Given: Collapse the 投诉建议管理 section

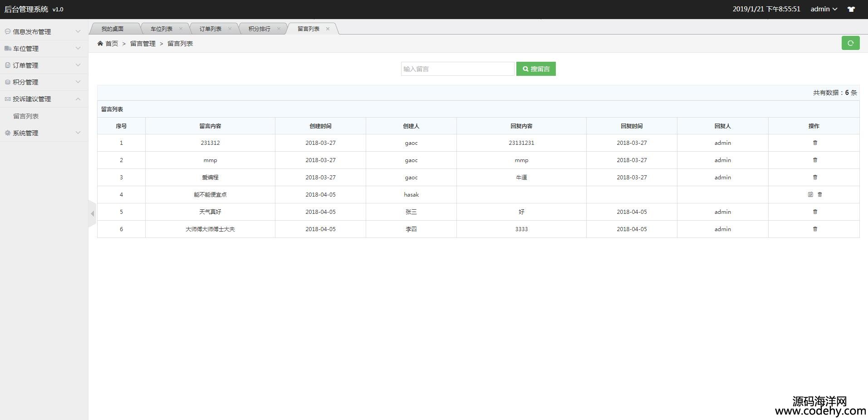Looking at the screenshot, I should [x=44, y=99].
